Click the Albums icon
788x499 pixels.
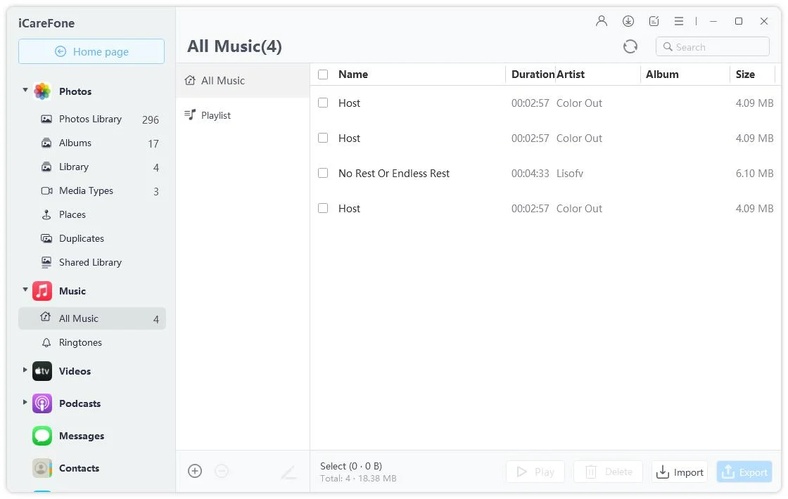pos(46,143)
